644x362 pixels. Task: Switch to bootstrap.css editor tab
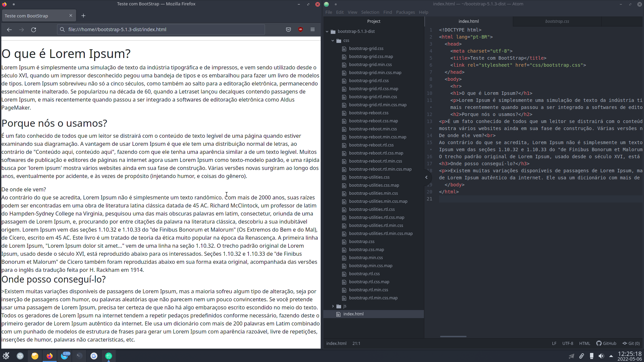pyautogui.click(x=557, y=21)
